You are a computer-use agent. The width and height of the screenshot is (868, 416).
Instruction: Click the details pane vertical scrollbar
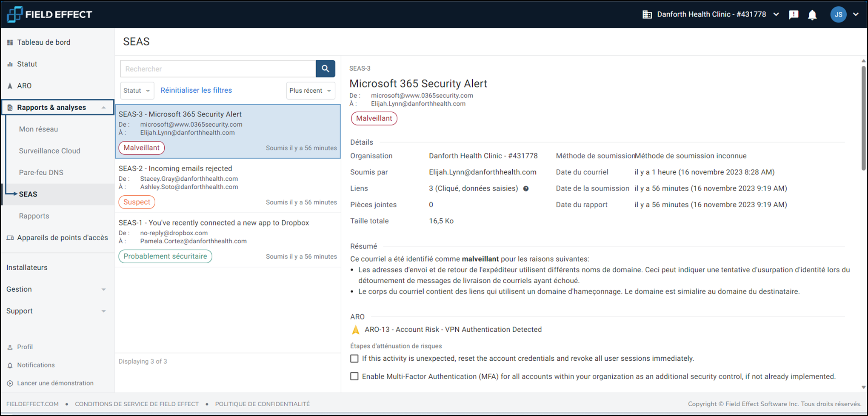(863, 118)
